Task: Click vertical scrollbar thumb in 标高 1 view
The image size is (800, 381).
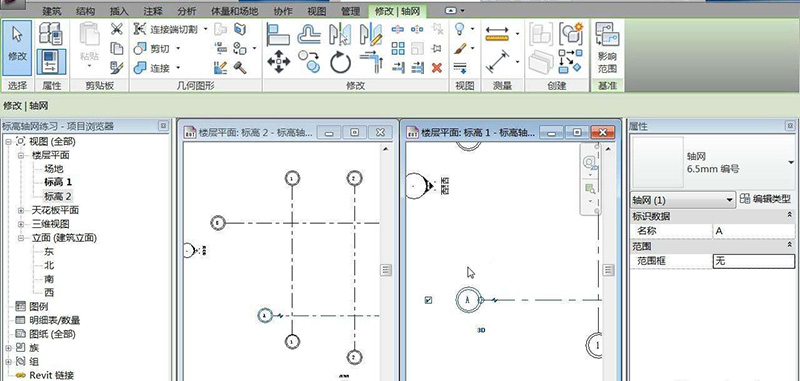Action: (609, 270)
